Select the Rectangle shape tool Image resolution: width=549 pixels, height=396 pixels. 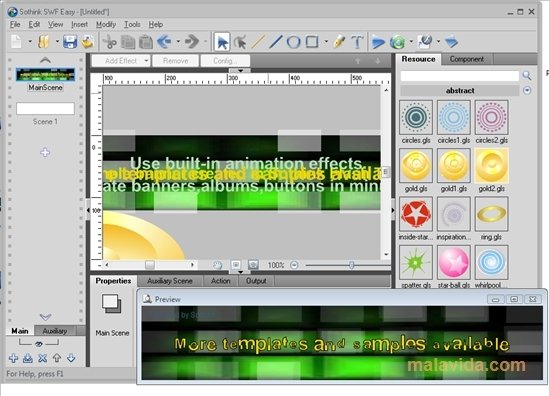pyautogui.click(x=312, y=42)
